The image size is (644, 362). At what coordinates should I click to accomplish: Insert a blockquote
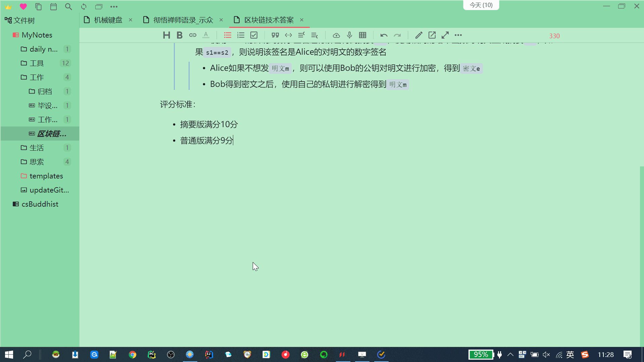point(275,35)
